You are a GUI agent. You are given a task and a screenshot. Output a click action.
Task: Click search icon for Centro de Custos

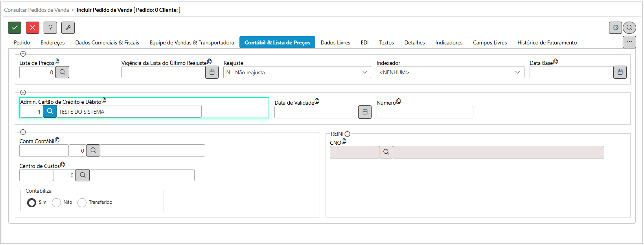pyautogui.click(x=83, y=175)
